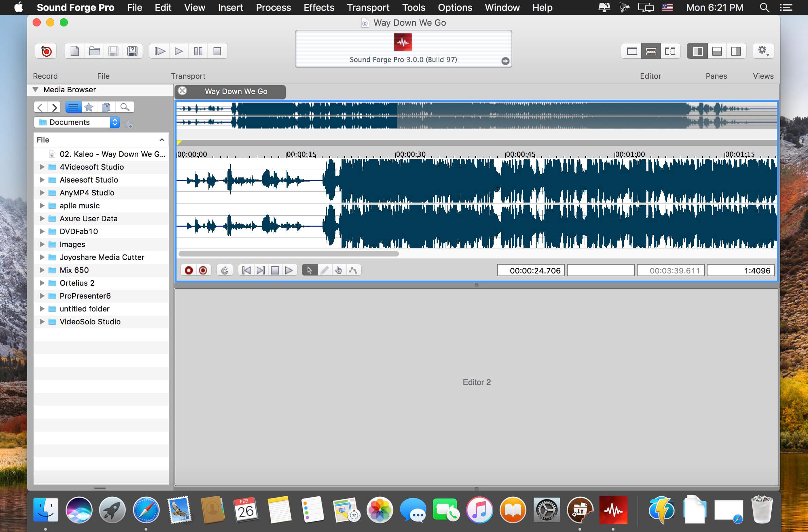
Task: Select stacked editor layout
Action: [x=651, y=51]
